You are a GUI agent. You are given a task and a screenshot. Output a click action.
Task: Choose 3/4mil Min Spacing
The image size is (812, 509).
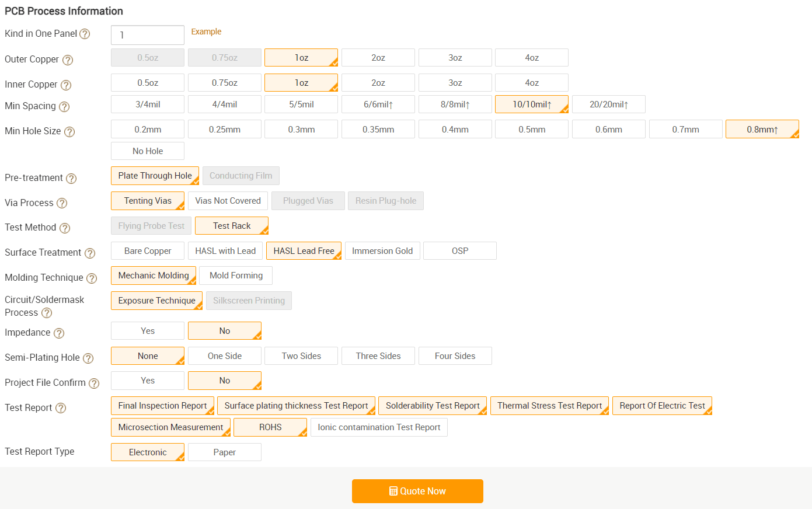pos(148,104)
